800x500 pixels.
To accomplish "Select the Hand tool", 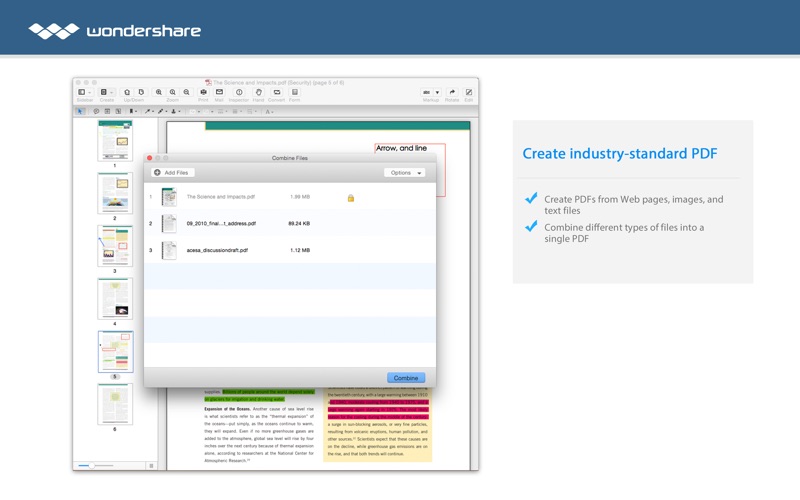I will (259, 92).
